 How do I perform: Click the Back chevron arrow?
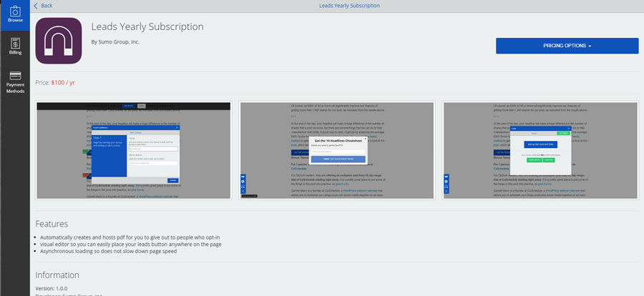point(36,6)
